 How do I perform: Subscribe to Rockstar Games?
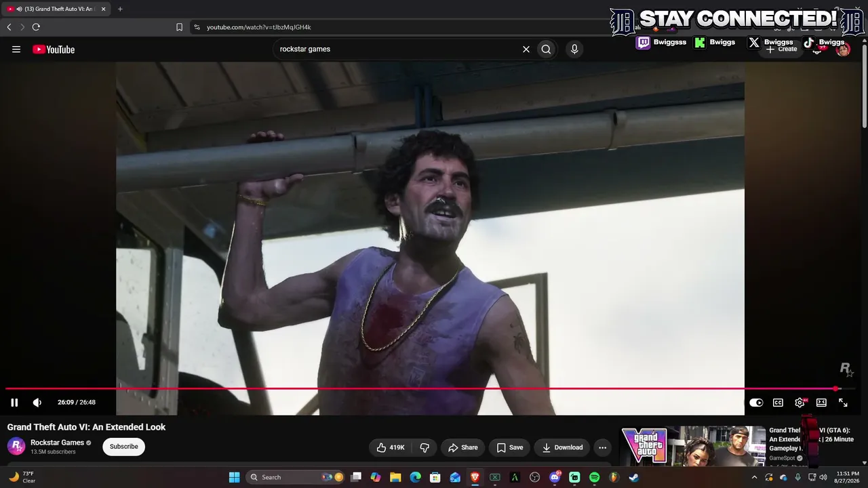[123, 447]
